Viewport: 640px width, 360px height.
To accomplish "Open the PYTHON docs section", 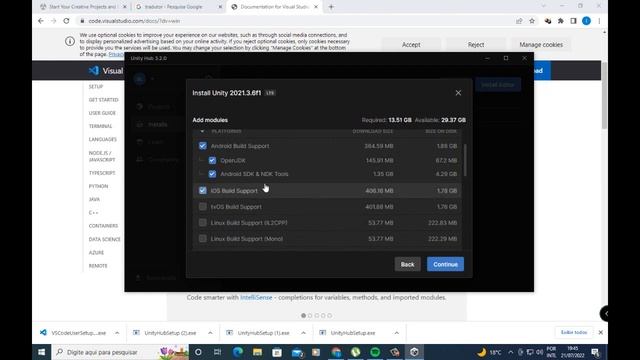I will click(98, 186).
